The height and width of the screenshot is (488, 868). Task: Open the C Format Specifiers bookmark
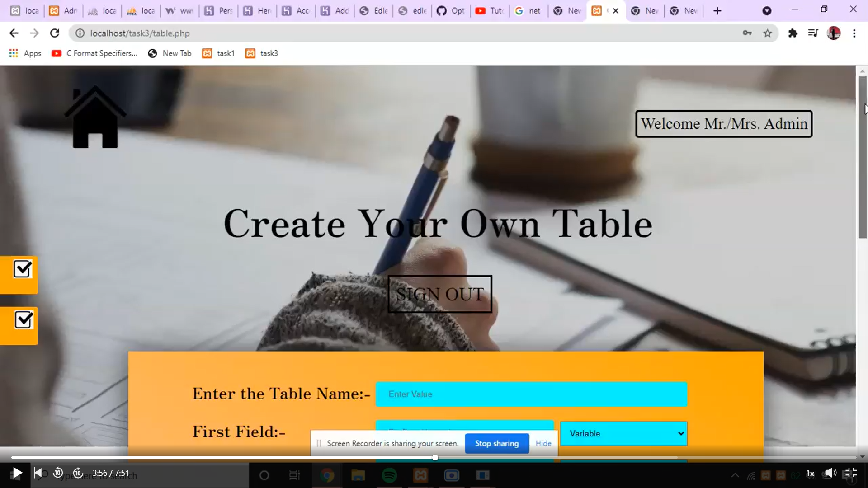[94, 53]
